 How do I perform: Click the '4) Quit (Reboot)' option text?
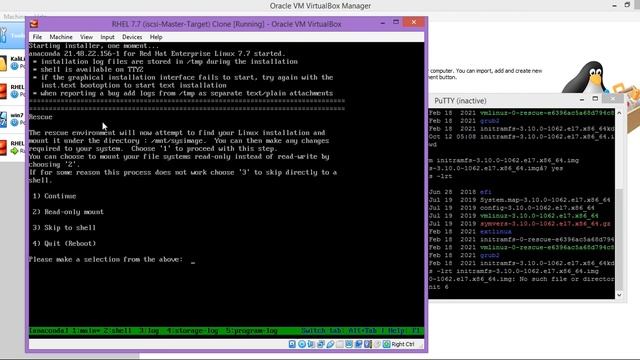64,243
